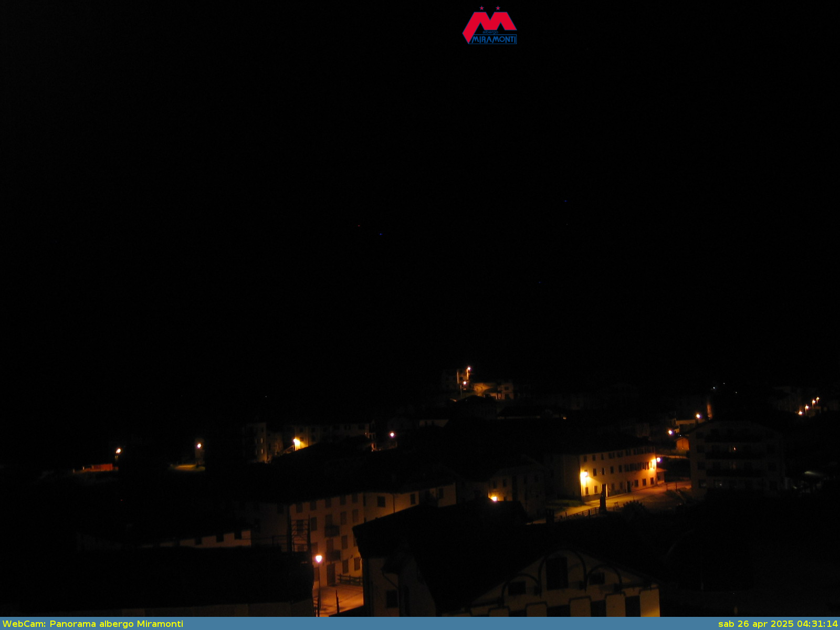Click the 04:31:14 time stamp
The height and width of the screenshot is (630, 840).
pos(817,624)
